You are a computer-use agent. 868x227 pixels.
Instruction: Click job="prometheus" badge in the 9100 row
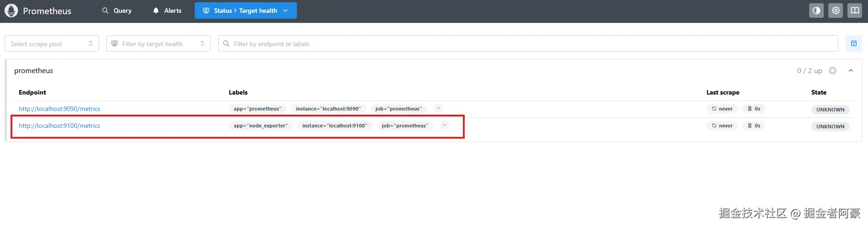(x=405, y=126)
